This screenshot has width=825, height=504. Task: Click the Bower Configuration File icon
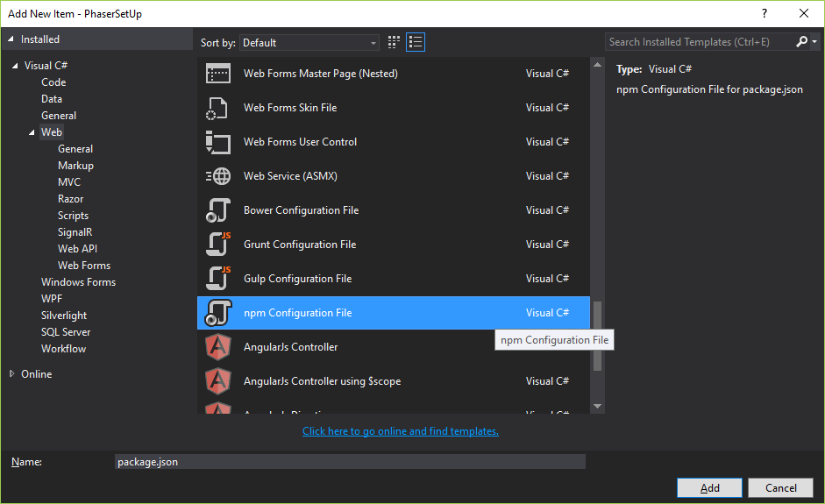pyautogui.click(x=217, y=210)
